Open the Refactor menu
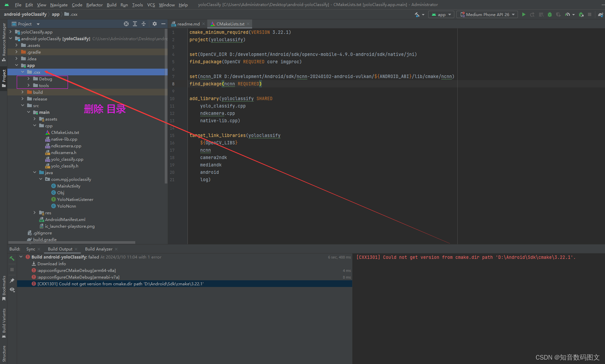The height and width of the screenshot is (364, 605). coord(94,5)
